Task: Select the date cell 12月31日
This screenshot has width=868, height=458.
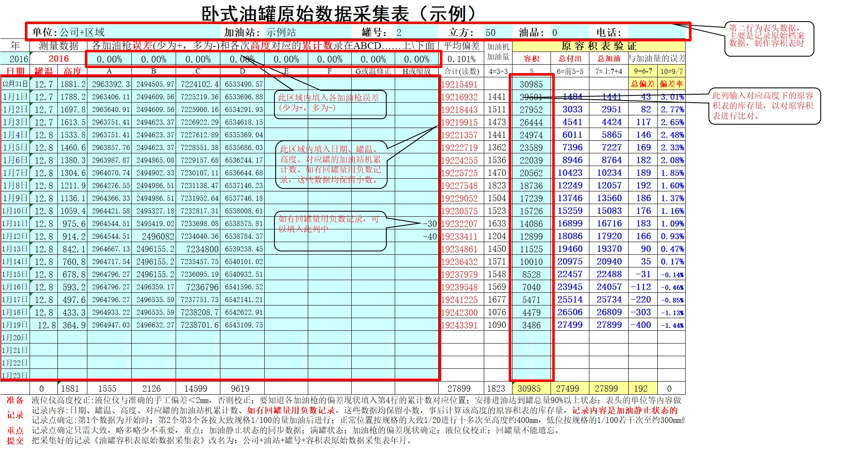Action: point(15,84)
